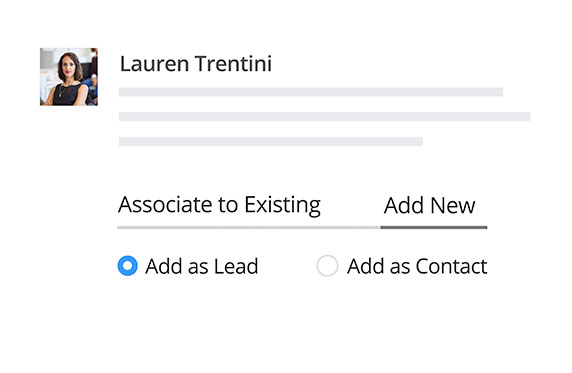Click the word New in the tab label
Viewport: 572px width, 373px height.
pyautogui.click(x=453, y=205)
